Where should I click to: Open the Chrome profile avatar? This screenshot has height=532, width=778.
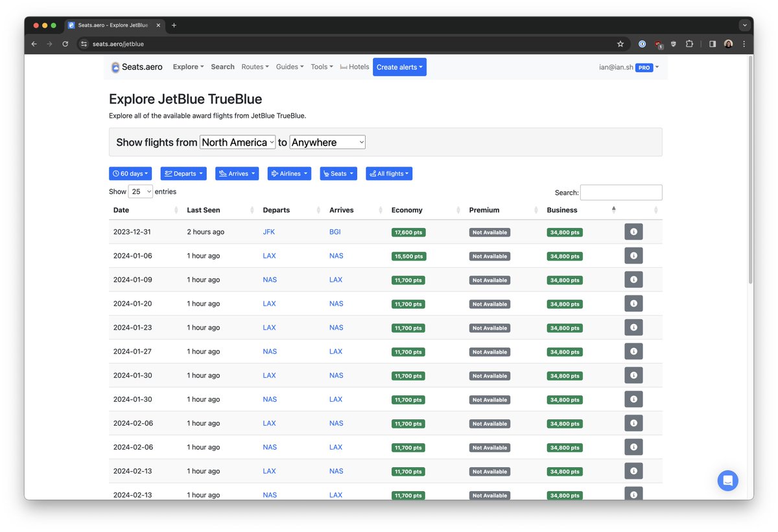(x=729, y=44)
